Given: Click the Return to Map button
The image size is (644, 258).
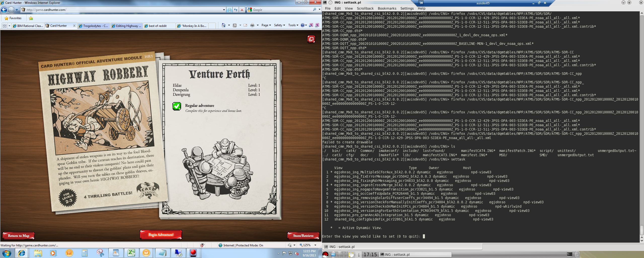Looking at the screenshot, I should click(19, 236).
